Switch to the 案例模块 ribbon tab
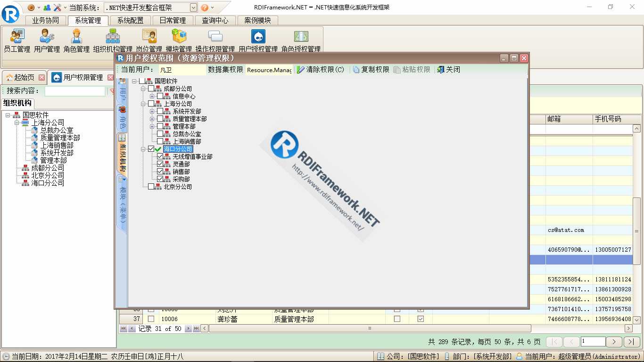Screen dimensions: 644x362 (257, 20)
